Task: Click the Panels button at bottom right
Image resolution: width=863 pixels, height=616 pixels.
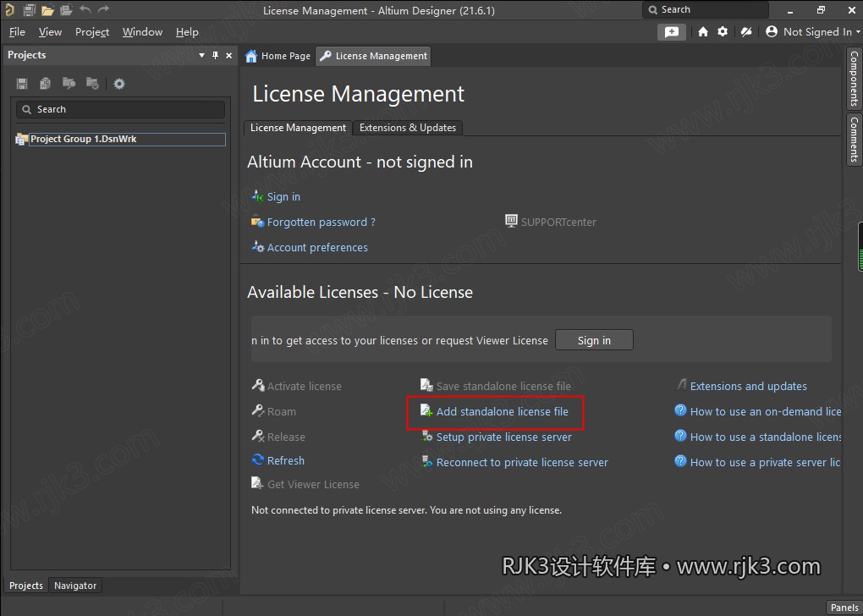Action: pyautogui.click(x=844, y=608)
